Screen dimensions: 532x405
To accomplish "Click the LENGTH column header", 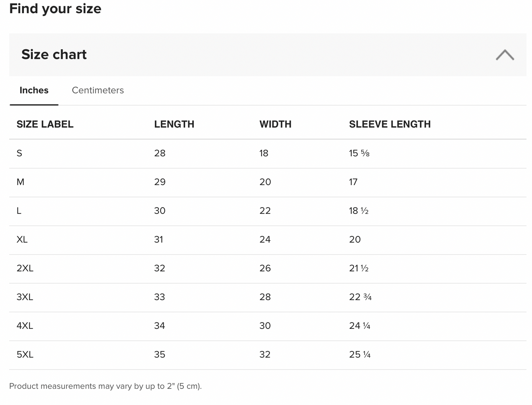I will (x=174, y=124).
